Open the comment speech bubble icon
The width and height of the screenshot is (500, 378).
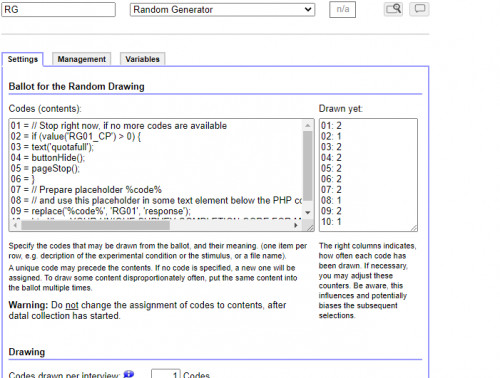(x=419, y=9)
